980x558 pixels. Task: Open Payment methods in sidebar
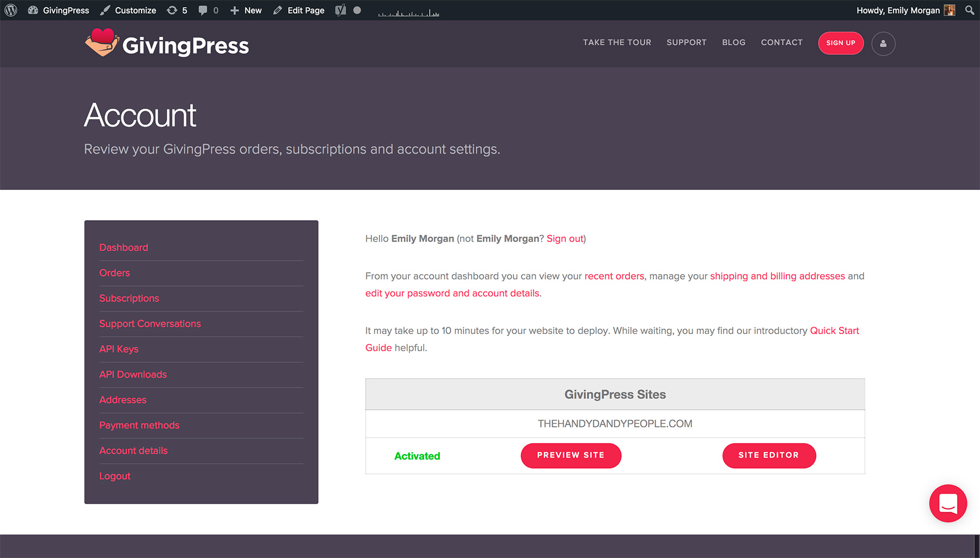139,426
